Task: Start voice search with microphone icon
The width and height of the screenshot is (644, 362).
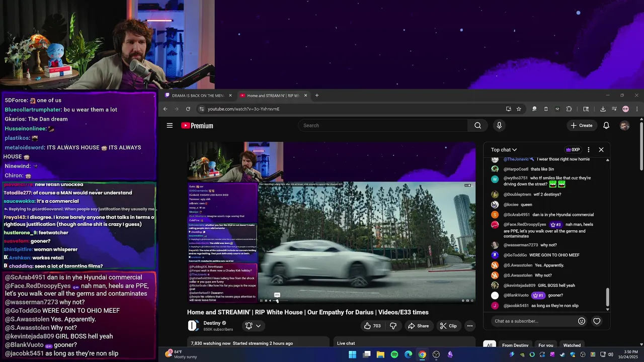Action: (499, 126)
